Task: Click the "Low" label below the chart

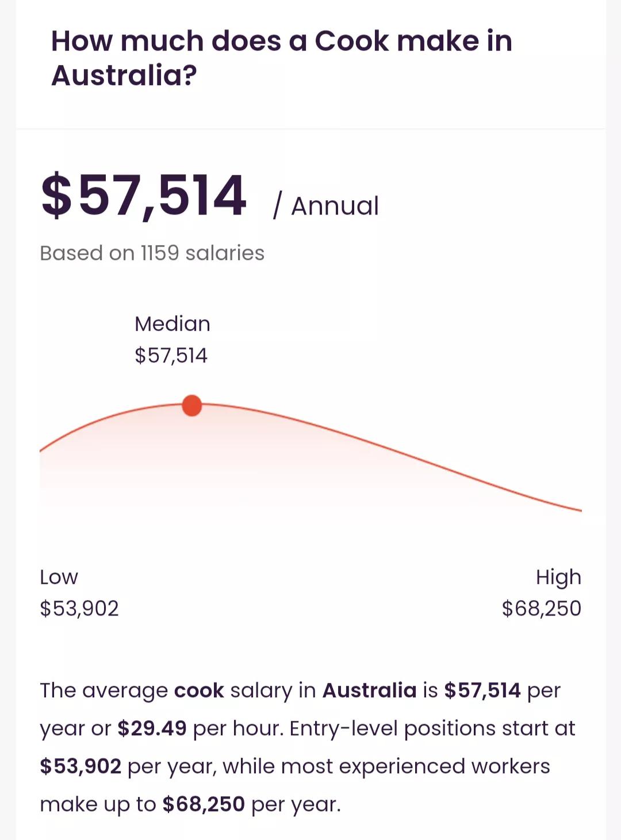Action: pos(59,577)
